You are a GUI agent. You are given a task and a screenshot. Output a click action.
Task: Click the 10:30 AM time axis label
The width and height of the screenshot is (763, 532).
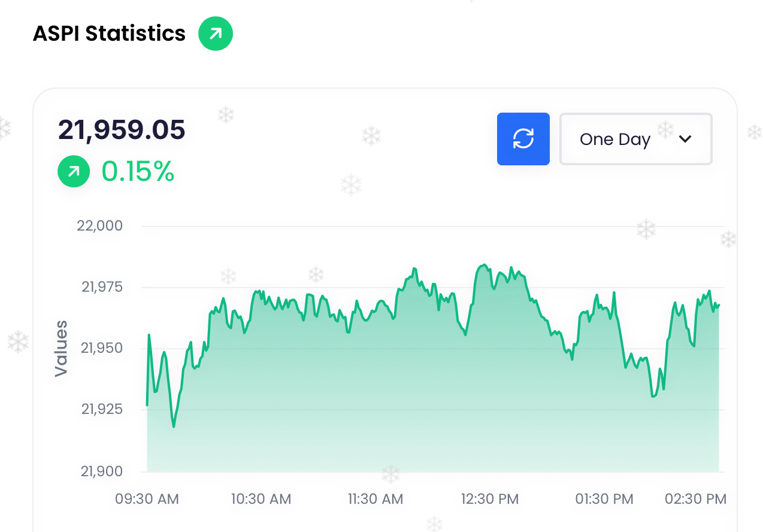(261, 498)
